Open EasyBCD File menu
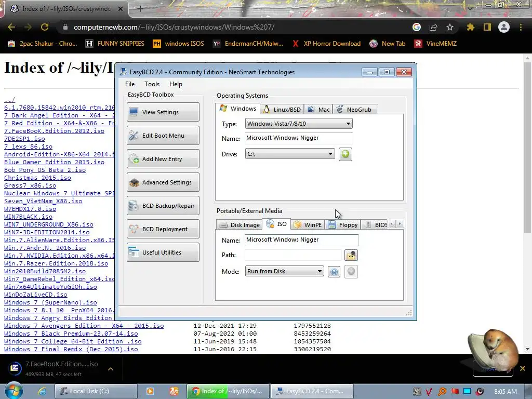 coord(130,84)
